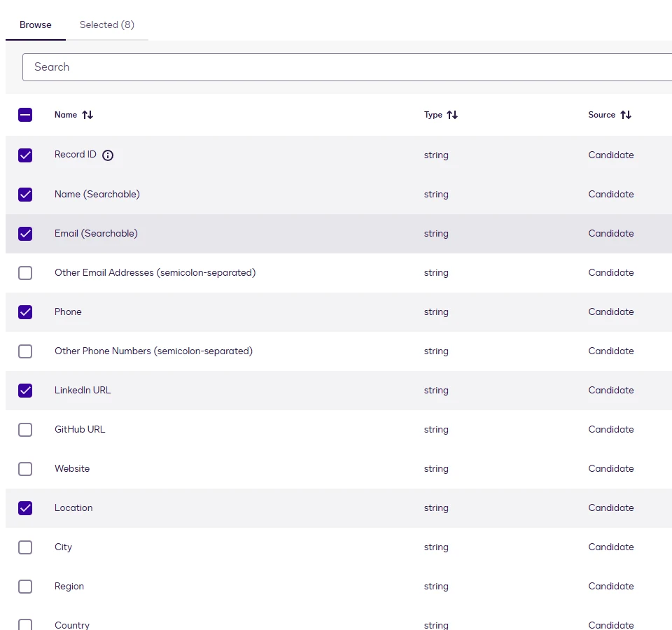Sort by Source column arrows
The height and width of the screenshot is (630, 672).
626,115
